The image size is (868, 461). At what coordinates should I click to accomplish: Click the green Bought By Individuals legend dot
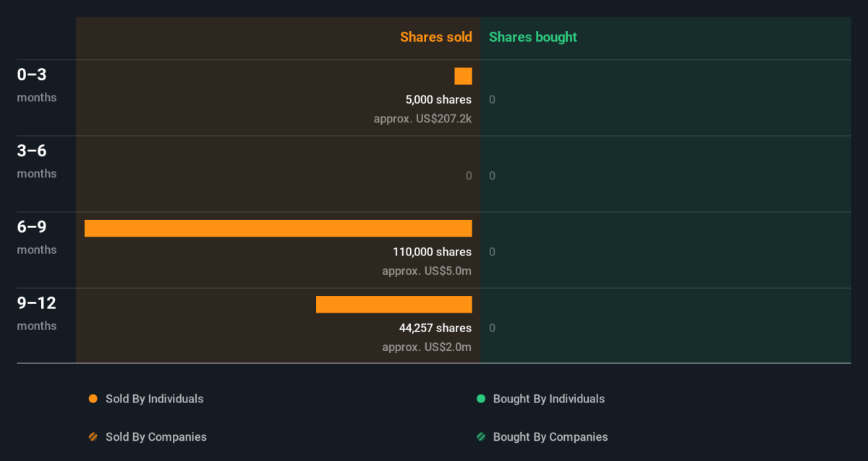481,399
